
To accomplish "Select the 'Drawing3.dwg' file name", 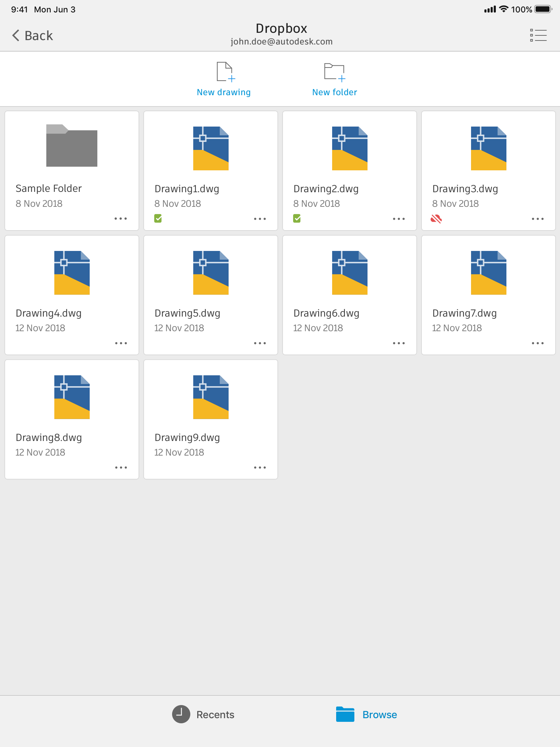I will pyautogui.click(x=465, y=189).
